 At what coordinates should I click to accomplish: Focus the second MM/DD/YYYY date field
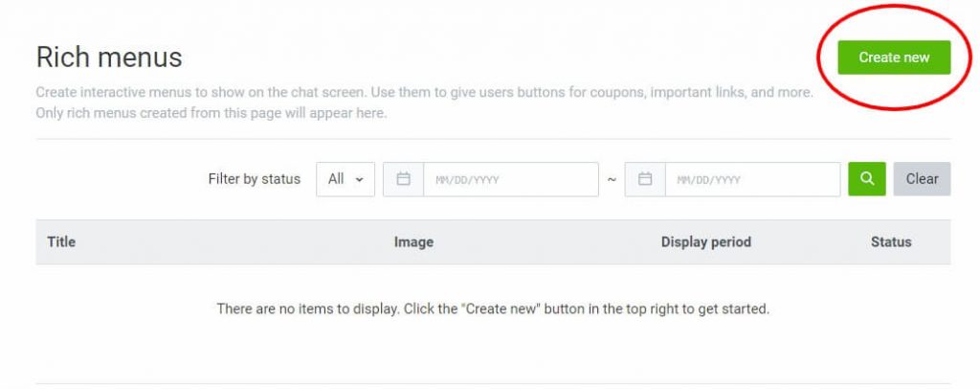752,179
